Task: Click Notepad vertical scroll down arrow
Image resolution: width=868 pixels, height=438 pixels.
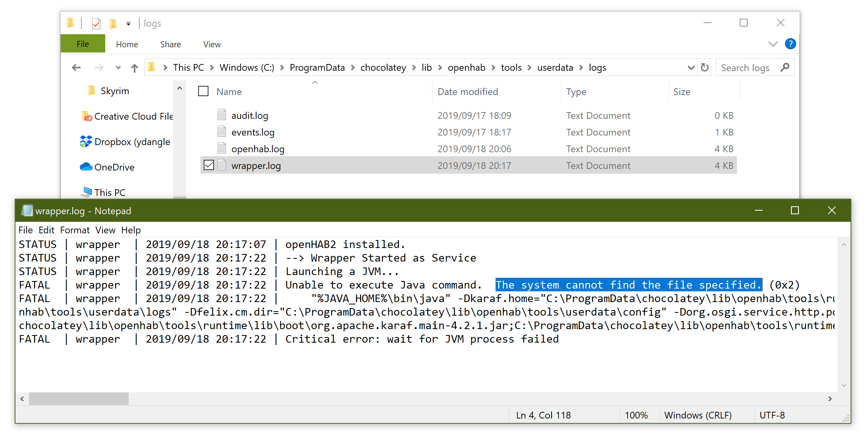Action: tap(844, 385)
